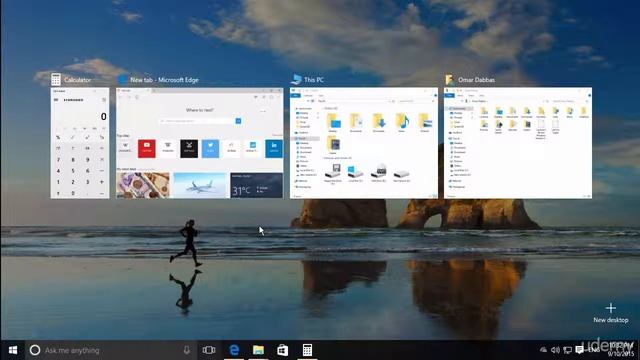Image resolution: width=640 pixels, height=360 pixels.
Task: Focus the 'Ask me anything' search box
Action: click(x=111, y=350)
